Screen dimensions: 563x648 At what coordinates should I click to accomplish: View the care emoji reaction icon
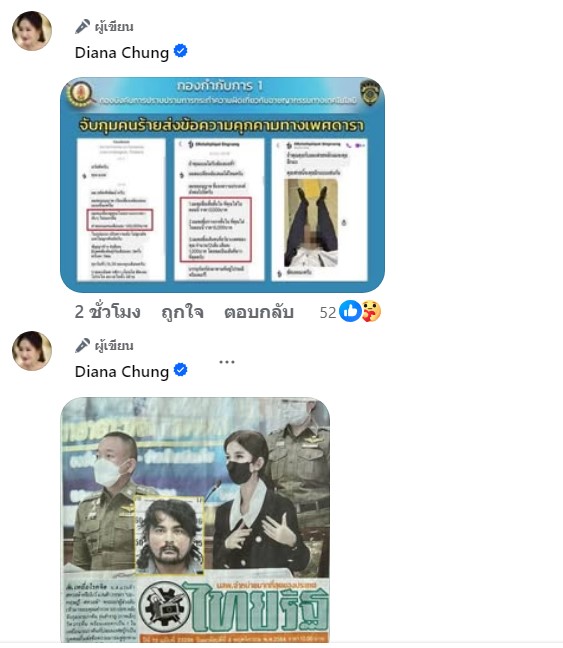click(x=371, y=311)
